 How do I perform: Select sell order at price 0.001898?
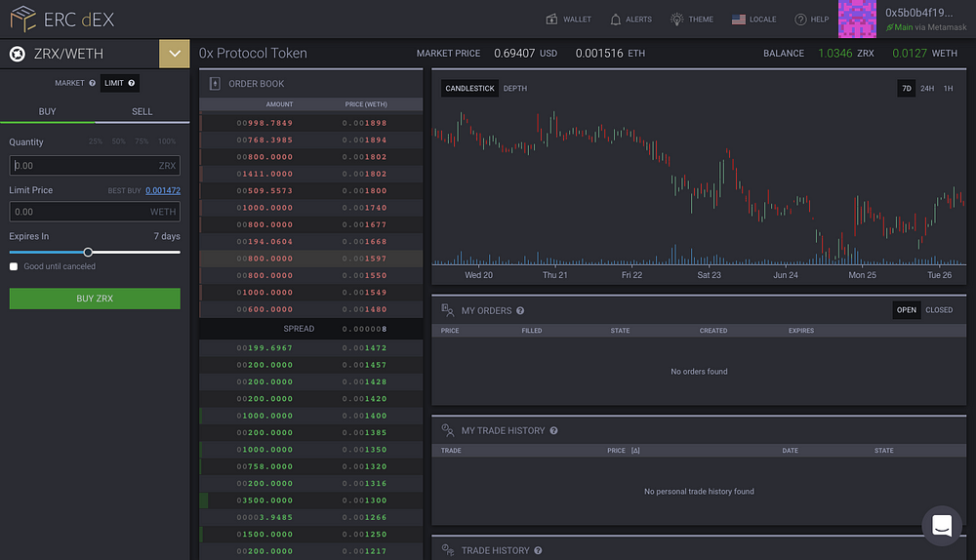(x=310, y=123)
